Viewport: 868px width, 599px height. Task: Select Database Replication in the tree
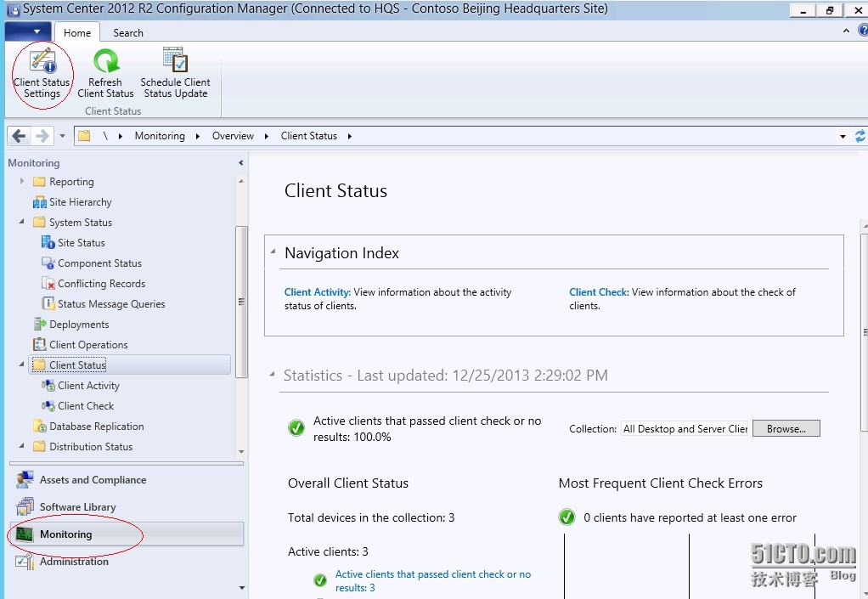[96, 427]
